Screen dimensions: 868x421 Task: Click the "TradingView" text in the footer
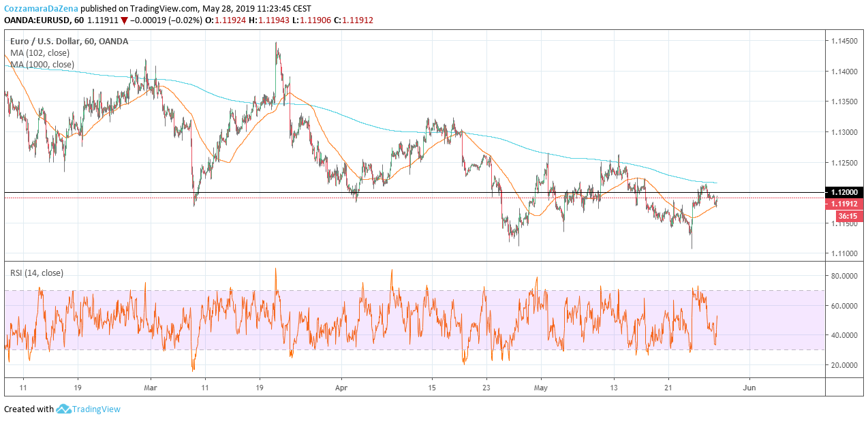pos(97,409)
